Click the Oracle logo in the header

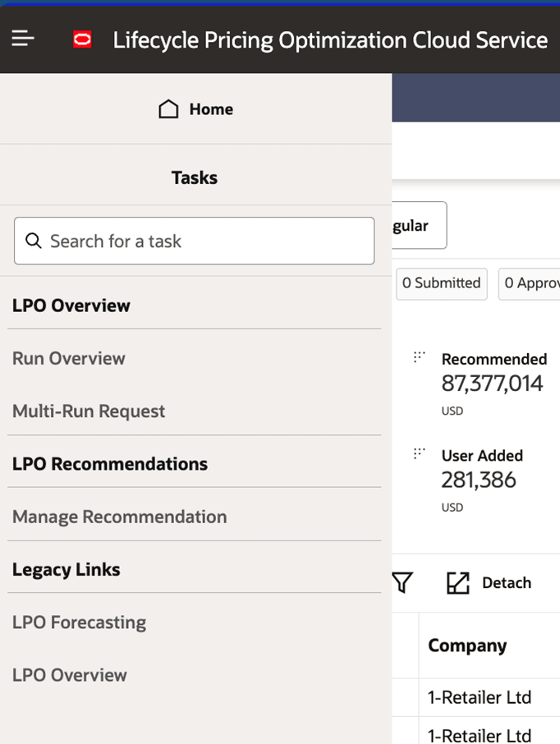tap(82, 39)
